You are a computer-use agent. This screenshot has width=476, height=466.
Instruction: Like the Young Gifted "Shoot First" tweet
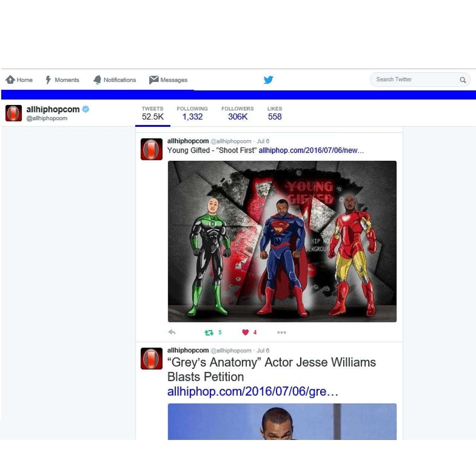point(245,332)
